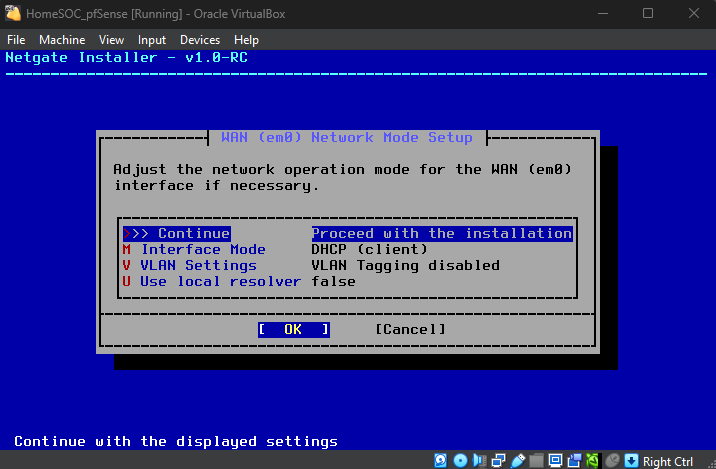Click the keyboard capture arrow icon
Image resolution: width=716 pixels, height=469 pixels.
(x=631, y=461)
